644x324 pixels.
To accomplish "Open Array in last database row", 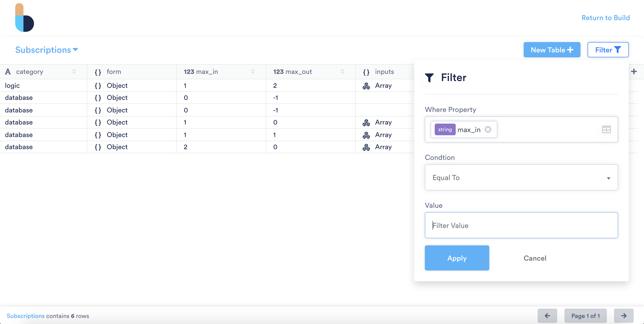I will click(383, 147).
